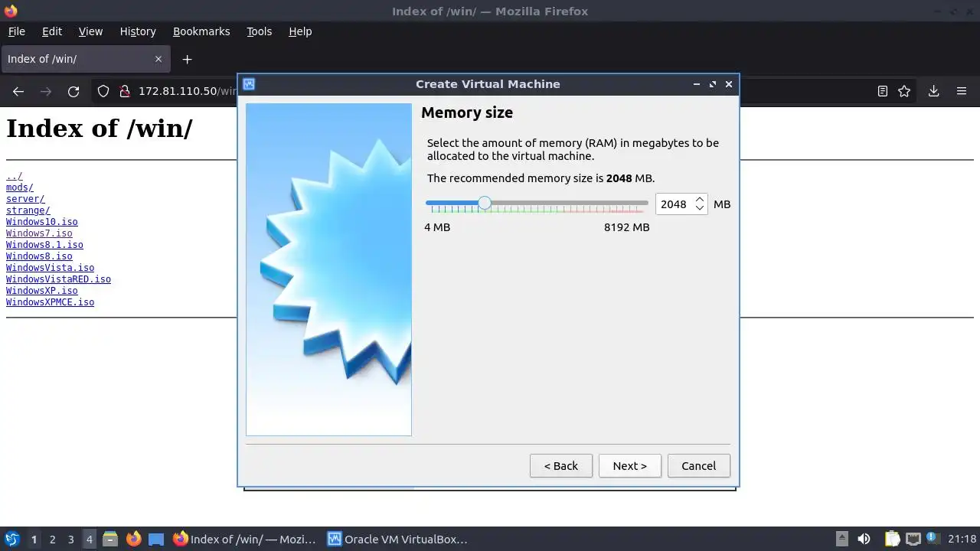The image size is (980, 551).
Task: Open the Tools menu in Firefox
Action: coord(259,31)
